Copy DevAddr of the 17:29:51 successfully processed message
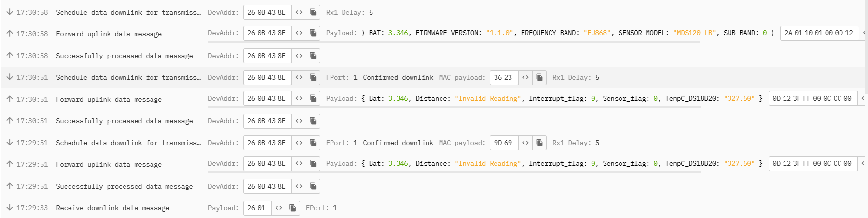This screenshot has height=218, width=868. coord(313,186)
